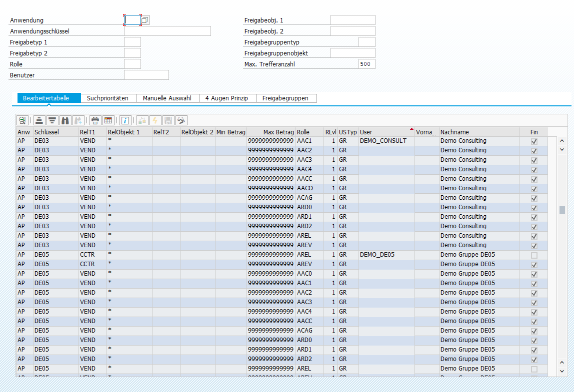Switch to the Suchprioritäten tab
The image size is (574, 392).
pyautogui.click(x=107, y=98)
